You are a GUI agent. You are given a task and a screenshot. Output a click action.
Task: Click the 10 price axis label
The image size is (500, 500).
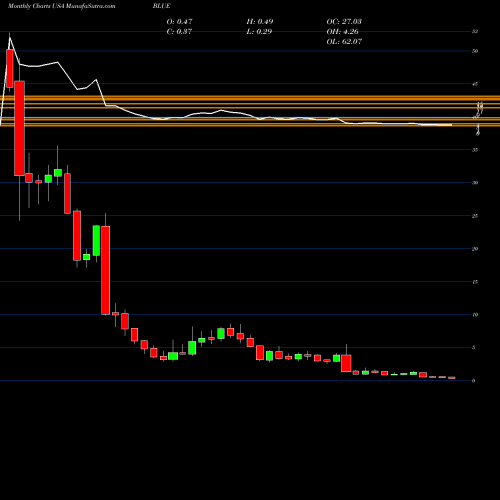(475, 315)
